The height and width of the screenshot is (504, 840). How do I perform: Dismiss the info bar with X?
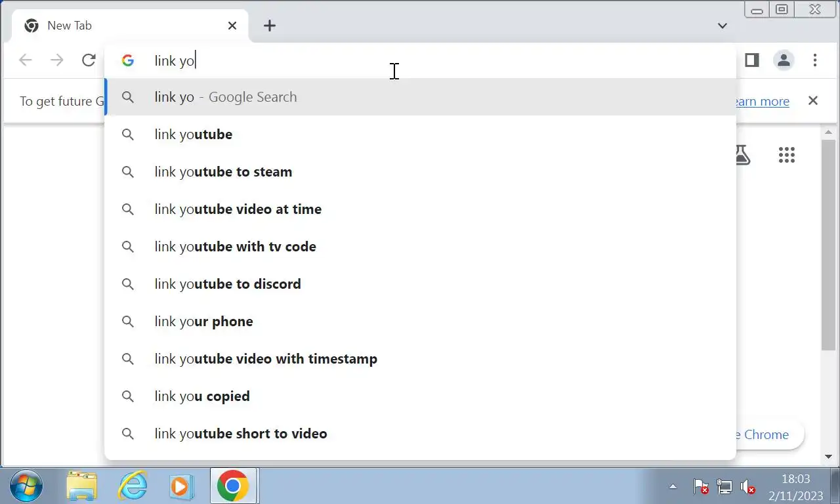(x=813, y=100)
